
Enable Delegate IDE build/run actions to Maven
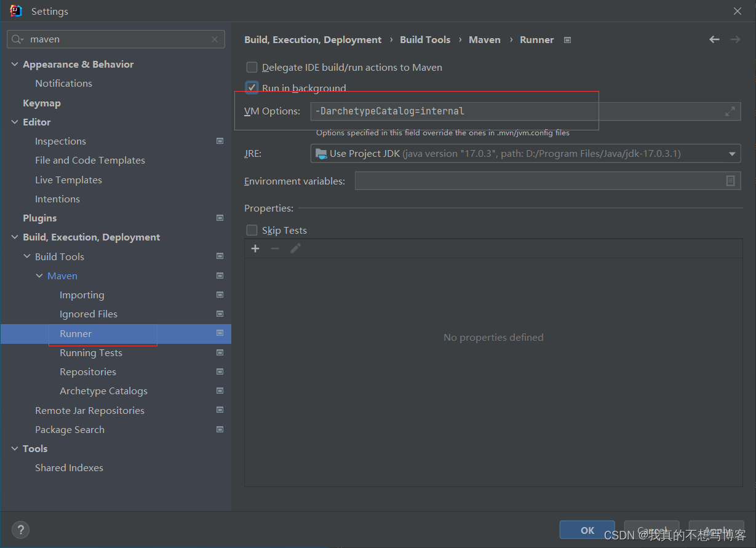tap(252, 67)
